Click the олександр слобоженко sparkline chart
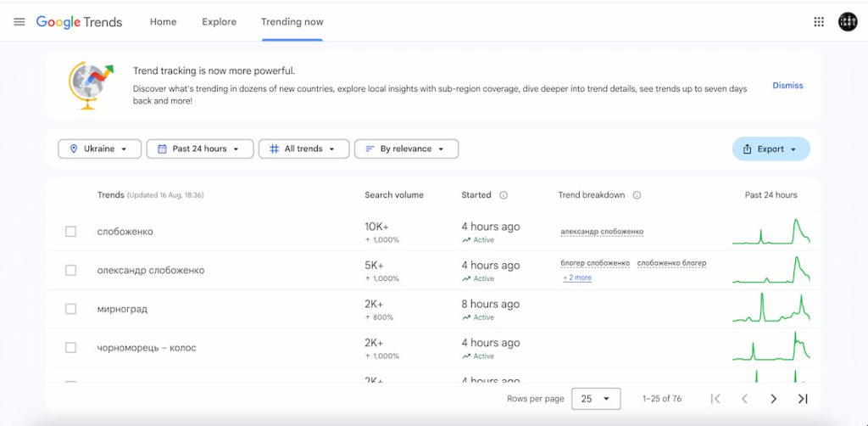 click(771, 270)
